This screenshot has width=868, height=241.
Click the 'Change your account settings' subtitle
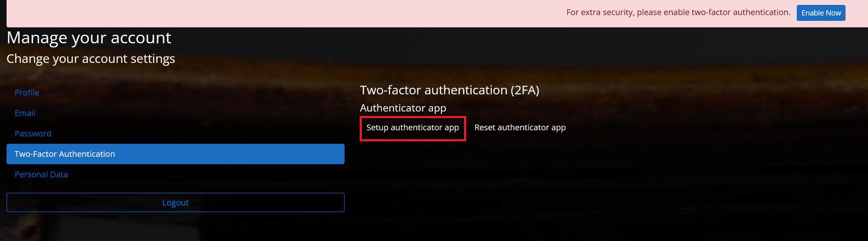tap(91, 59)
